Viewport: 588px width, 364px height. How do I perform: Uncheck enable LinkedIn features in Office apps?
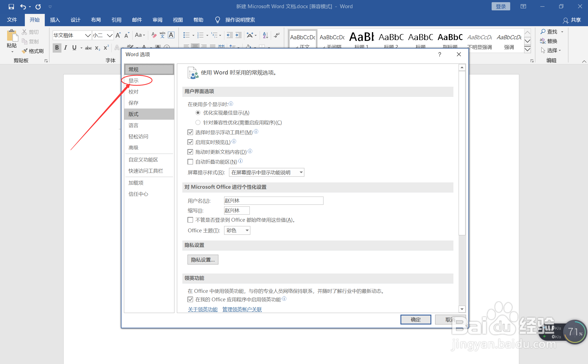pos(190,300)
